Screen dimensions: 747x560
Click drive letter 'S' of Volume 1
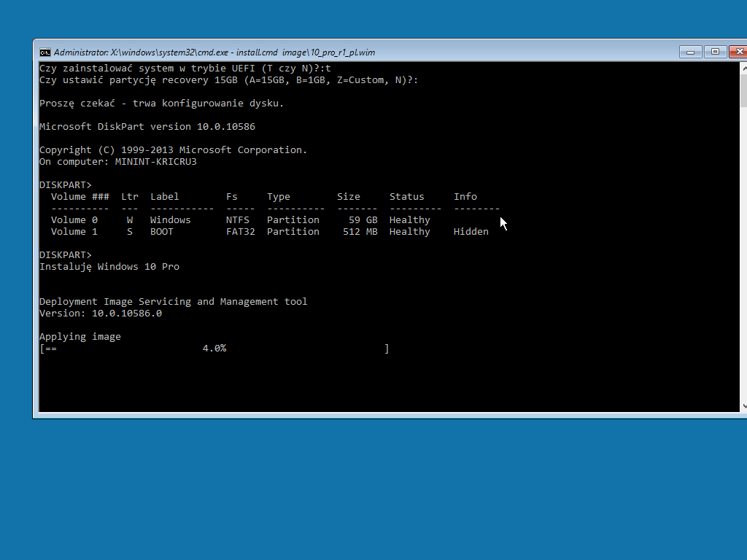point(130,232)
